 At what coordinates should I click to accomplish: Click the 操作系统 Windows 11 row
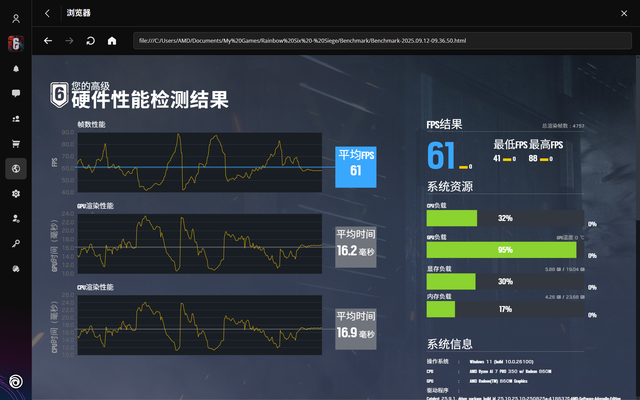(480, 362)
